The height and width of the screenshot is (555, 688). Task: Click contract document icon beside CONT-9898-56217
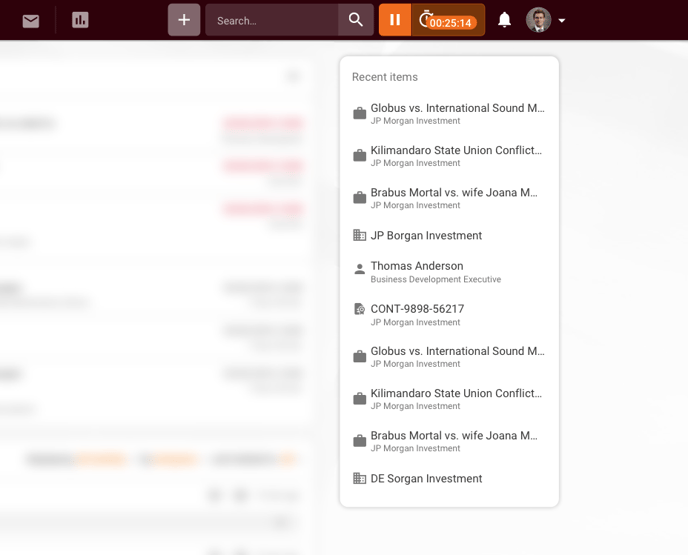(359, 309)
